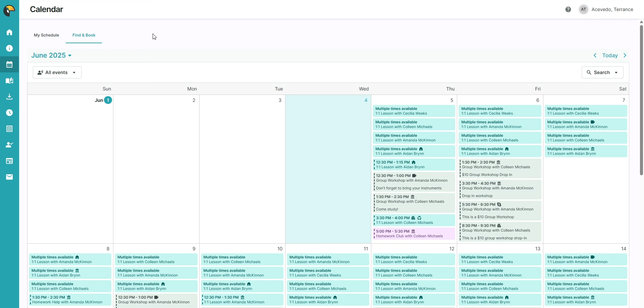This screenshot has width=644, height=308.
Task: Open the Calendar section in the sidebar
Action: pyautogui.click(x=9, y=64)
